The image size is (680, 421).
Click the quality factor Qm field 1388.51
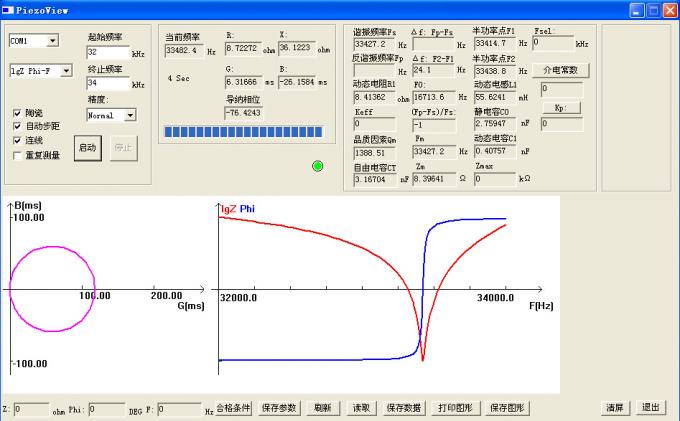374,153
